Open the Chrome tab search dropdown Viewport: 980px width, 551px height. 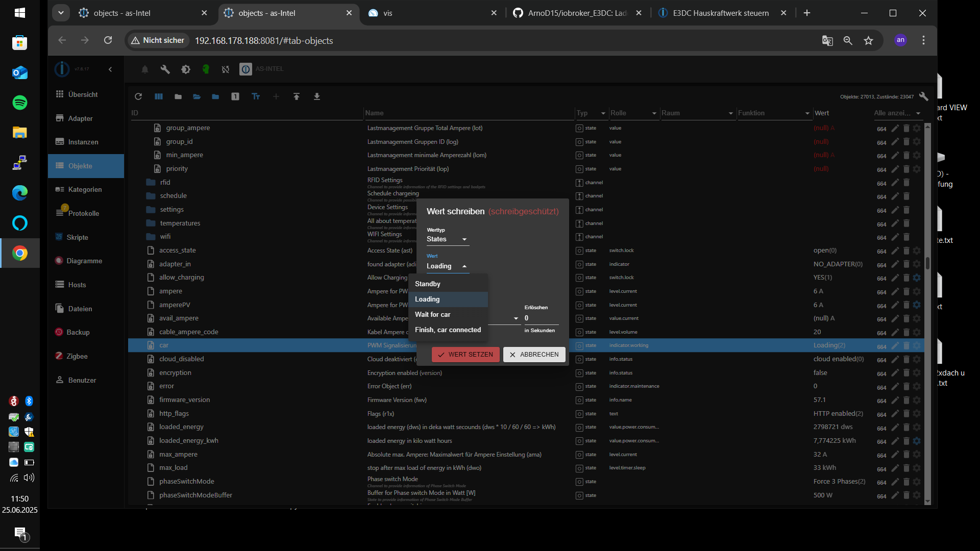[x=61, y=13]
